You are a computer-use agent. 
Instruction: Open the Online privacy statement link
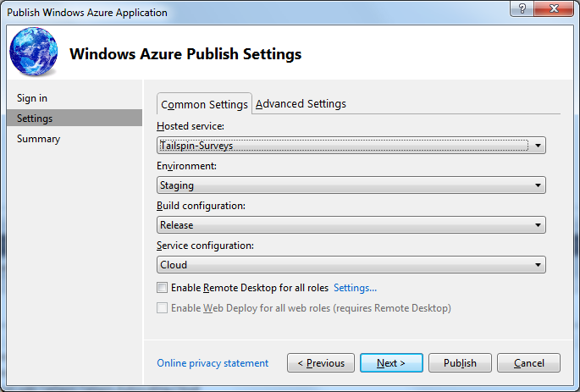click(x=213, y=363)
